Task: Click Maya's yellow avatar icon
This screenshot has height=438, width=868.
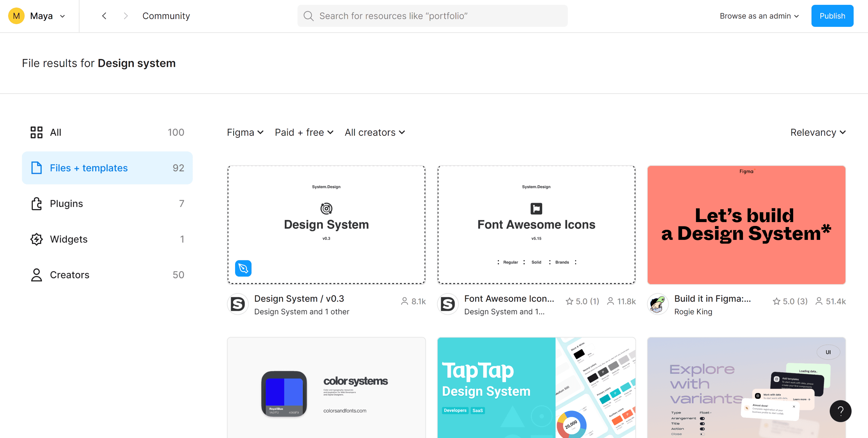Action: (x=16, y=16)
